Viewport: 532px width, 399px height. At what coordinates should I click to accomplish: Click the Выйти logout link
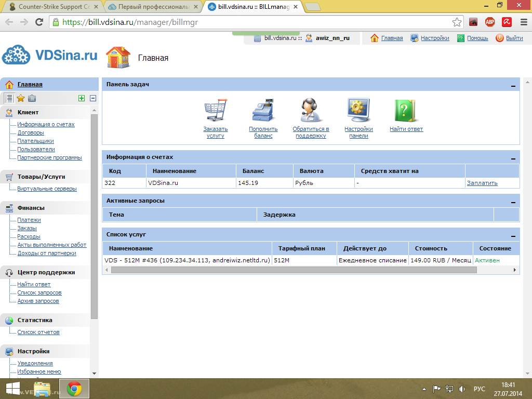(x=514, y=38)
